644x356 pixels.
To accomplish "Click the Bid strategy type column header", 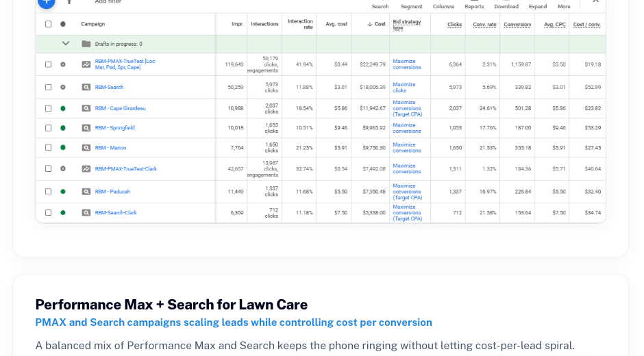I will coord(406,25).
